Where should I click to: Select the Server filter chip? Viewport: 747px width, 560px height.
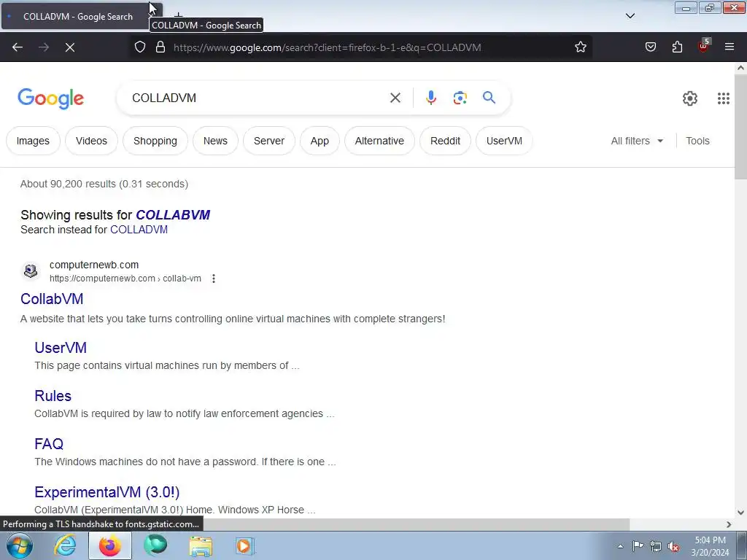(269, 141)
